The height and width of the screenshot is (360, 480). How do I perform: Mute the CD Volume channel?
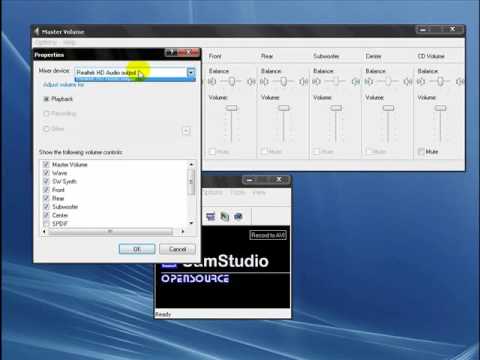click(x=421, y=152)
